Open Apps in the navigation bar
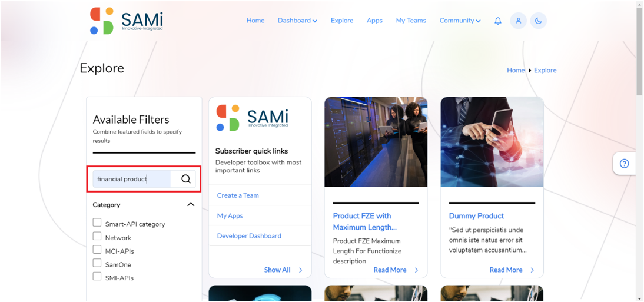This screenshot has height=302, width=644. point(374,21)
